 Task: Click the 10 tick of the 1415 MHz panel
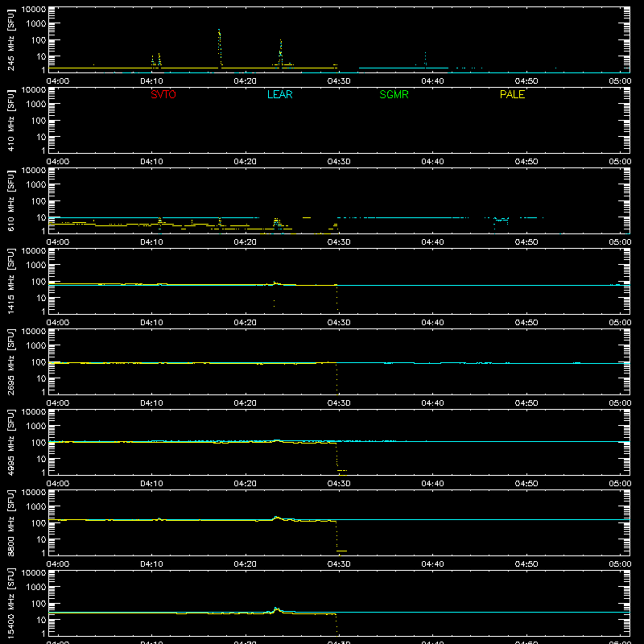(41, 298)
